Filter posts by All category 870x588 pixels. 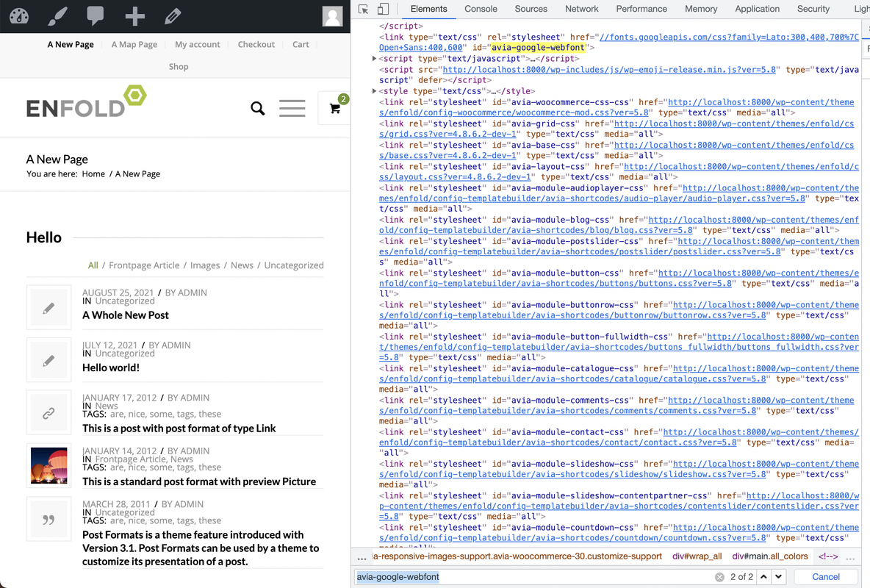(93, 265)
